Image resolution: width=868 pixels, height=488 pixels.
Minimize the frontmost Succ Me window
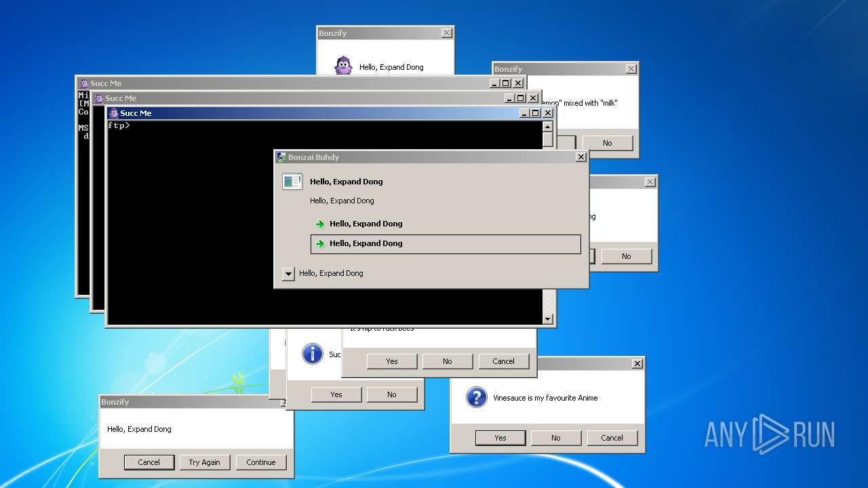click(525, 113)
